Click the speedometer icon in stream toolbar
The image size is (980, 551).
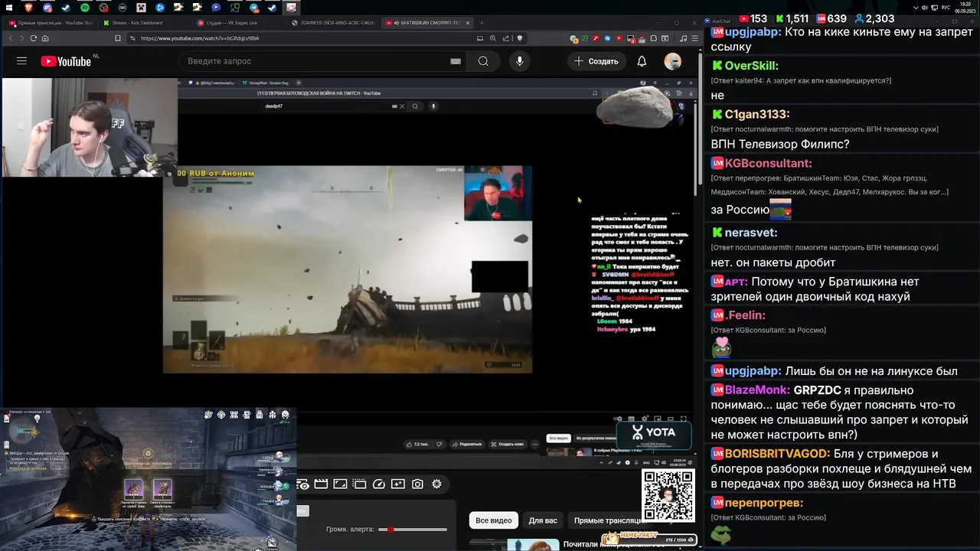coord(378,484)
